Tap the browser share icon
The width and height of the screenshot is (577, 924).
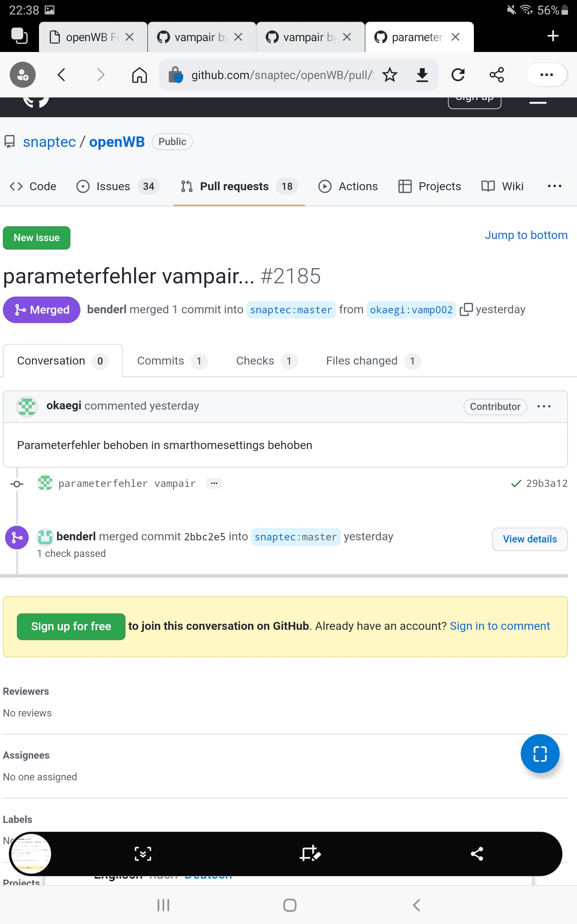pos(497,75)
